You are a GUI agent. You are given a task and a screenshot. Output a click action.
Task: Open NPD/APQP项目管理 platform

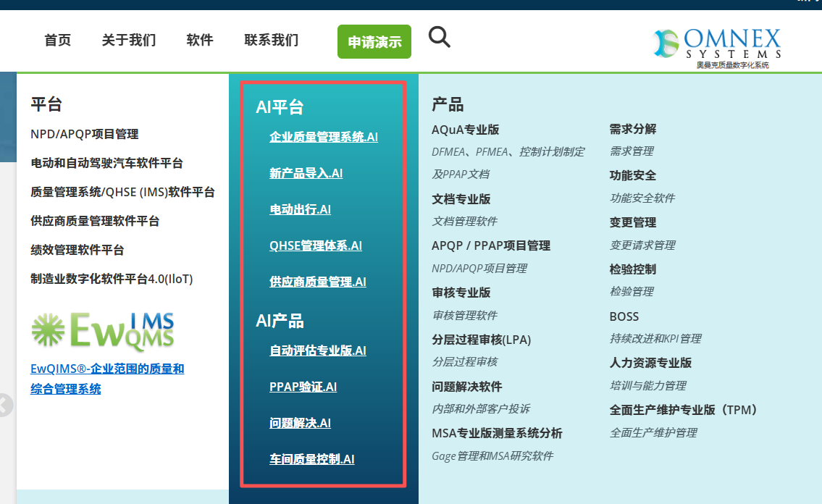85,134
